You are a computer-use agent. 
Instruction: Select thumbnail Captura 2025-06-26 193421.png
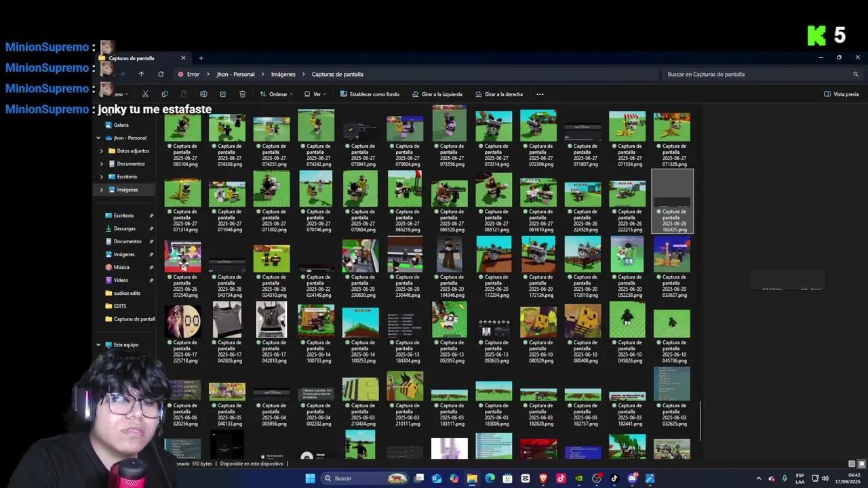point(672,201)
